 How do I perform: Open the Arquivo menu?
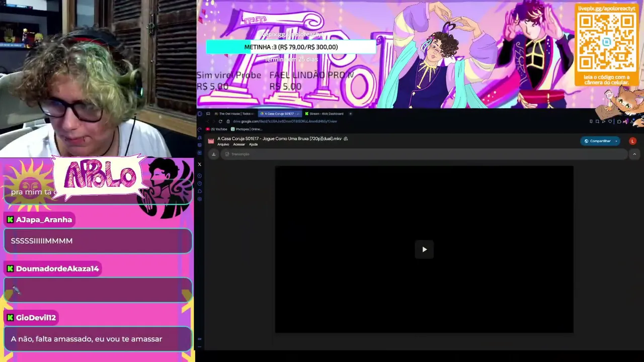coord(223,144)
